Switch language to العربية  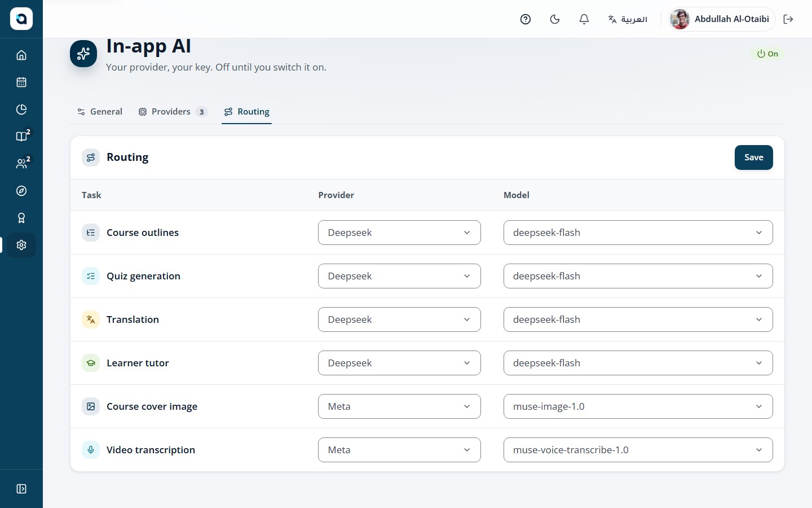tap(628, 19)
